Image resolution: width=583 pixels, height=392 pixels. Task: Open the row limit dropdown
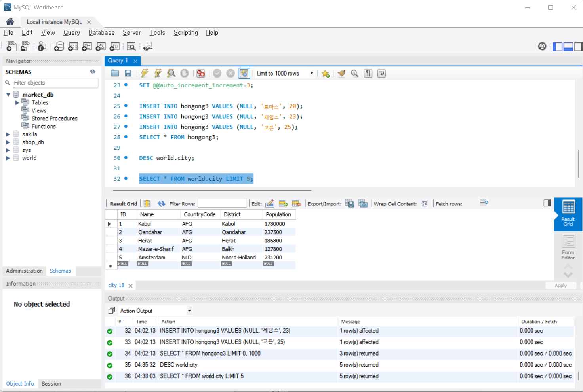click(x=312, y=73)
